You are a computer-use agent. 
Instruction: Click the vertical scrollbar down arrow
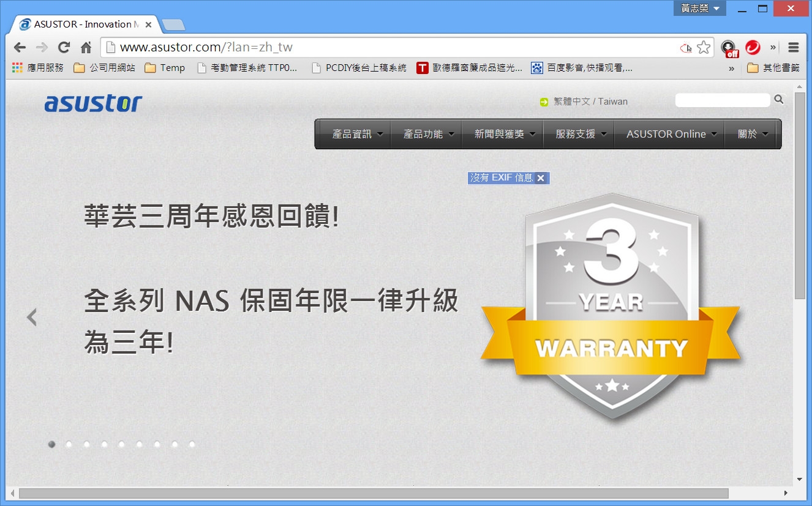[x=800, y=480]
